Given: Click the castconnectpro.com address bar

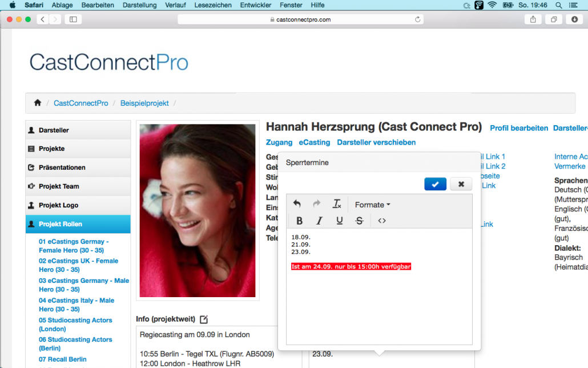Looking at the screenshot, I should (300, 19).
